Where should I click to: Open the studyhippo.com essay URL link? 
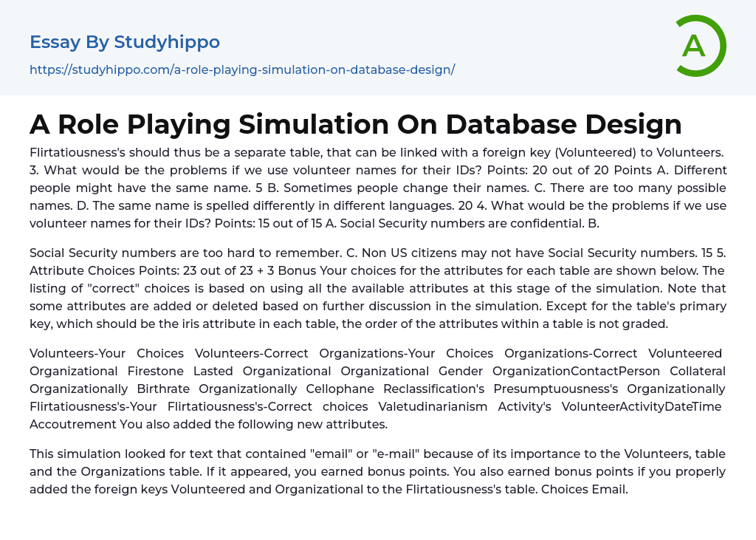point(242,69)
